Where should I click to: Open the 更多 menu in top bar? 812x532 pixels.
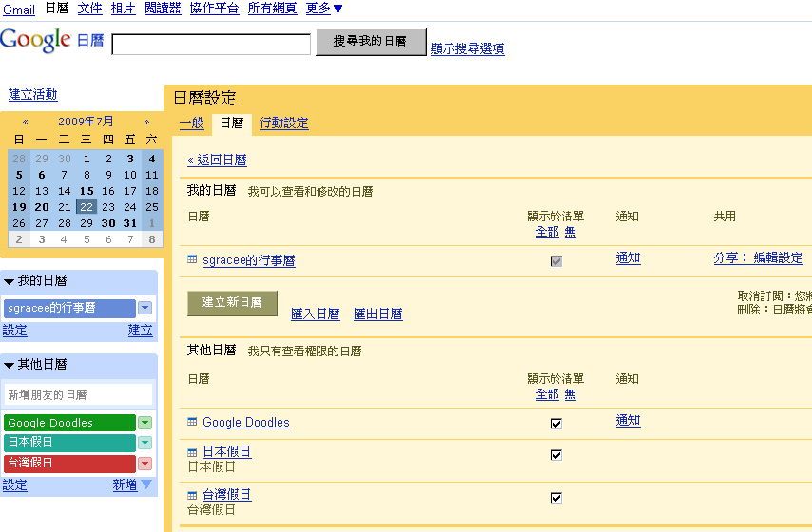(324, 9)
